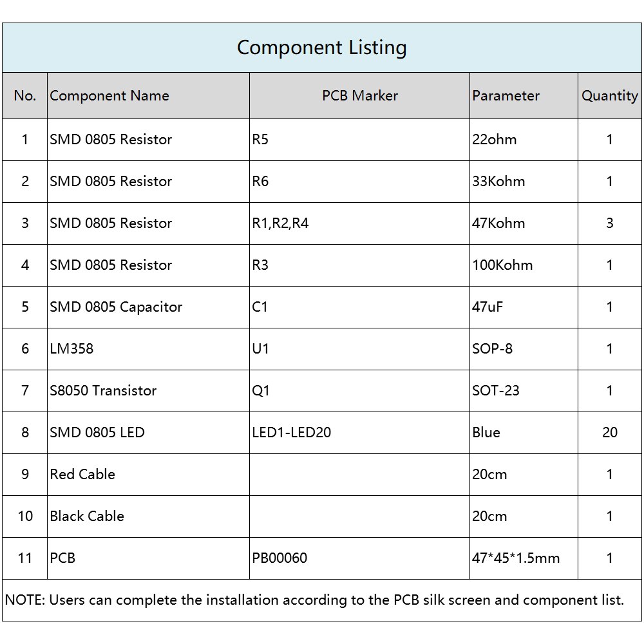
Task: Select the Parameter column header
Action: (506, 96)
